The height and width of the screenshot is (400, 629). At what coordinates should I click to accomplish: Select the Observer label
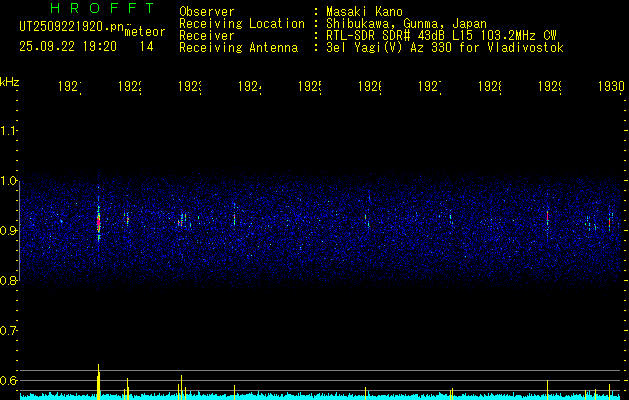pos(207,12)
